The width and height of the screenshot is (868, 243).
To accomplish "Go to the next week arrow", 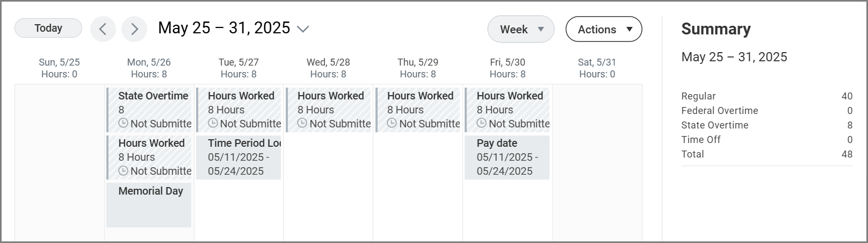I will tap(134, 29).
